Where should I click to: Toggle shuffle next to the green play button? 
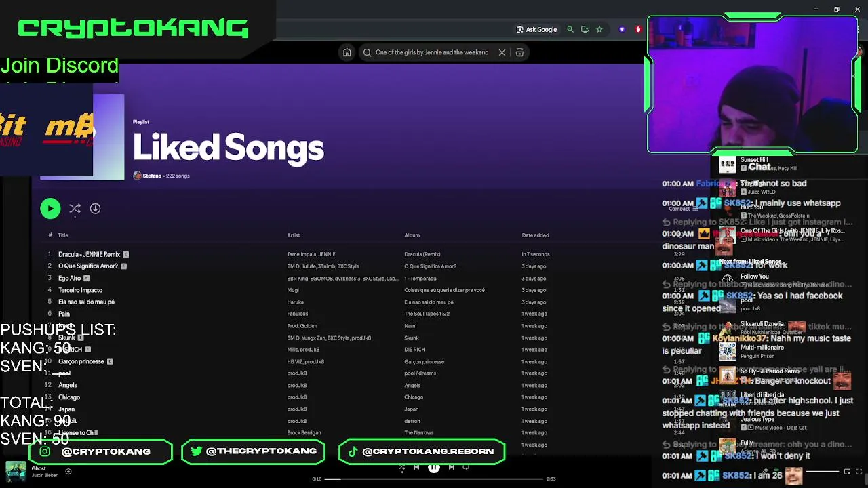pos(75,209)
